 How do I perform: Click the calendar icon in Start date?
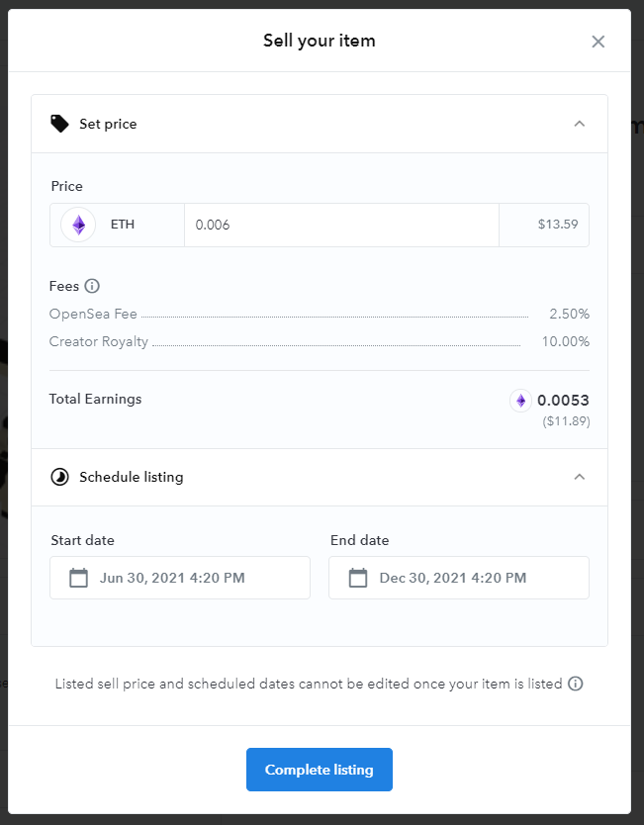[x=78, y=578]
